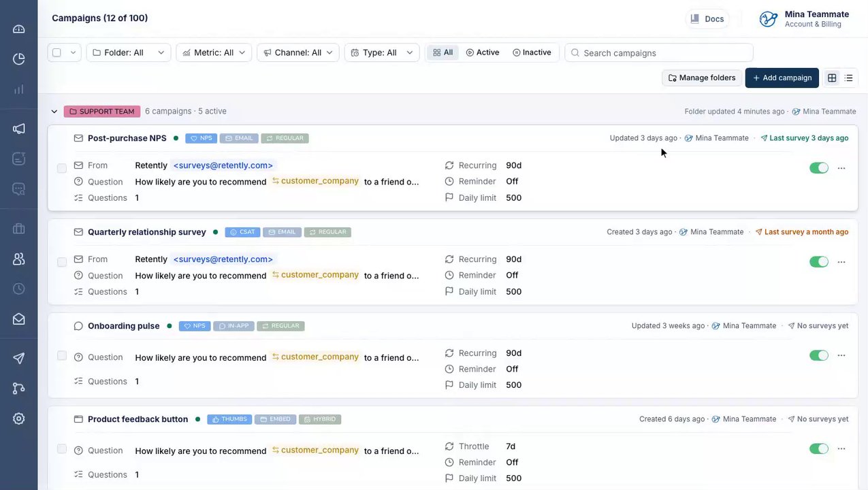The width and height of the screenshot is (868, 490).
Task: Open the Metric: All dropdown
Action: (x=214, y=52)
